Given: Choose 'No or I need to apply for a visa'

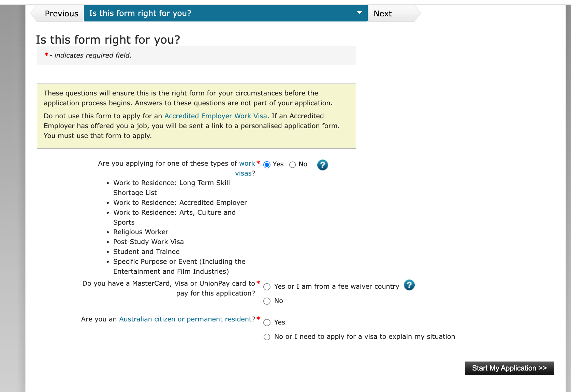Looking at the screenshot, I should pyautogui.click(x=267, y=337).
